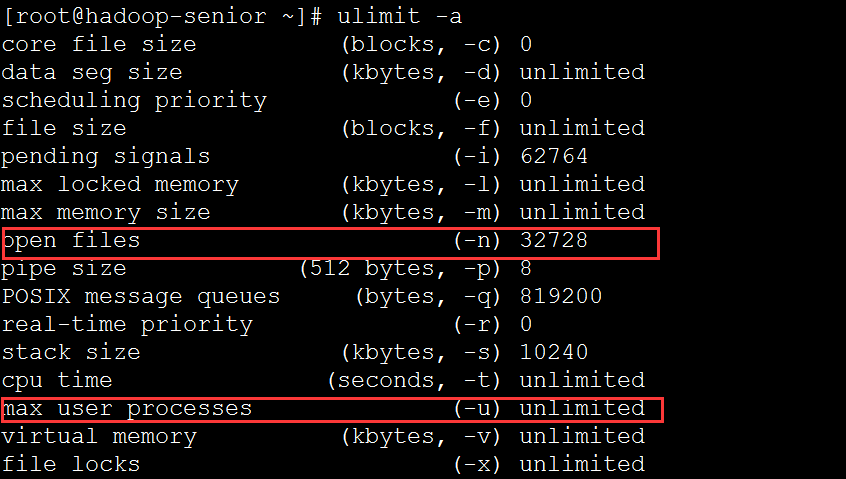Screen dimensions: 846x479
Task: Click the pending signals value 62764
Action: point(554,156)
